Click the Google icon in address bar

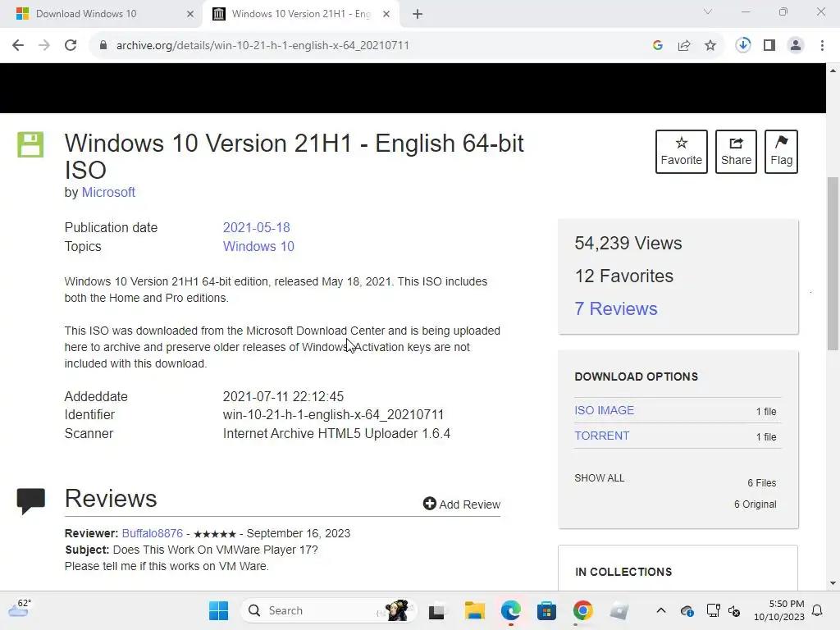coord(658,46)
